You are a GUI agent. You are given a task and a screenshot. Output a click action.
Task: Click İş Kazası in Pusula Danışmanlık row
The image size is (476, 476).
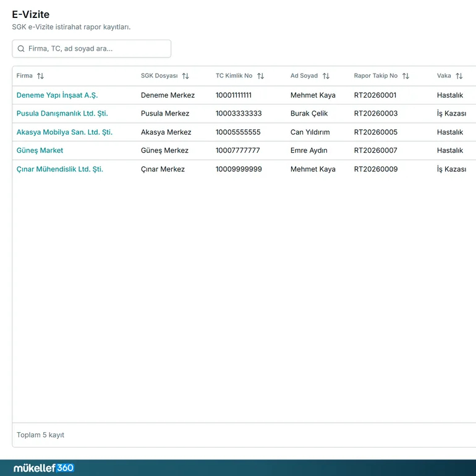coord(451,113)
